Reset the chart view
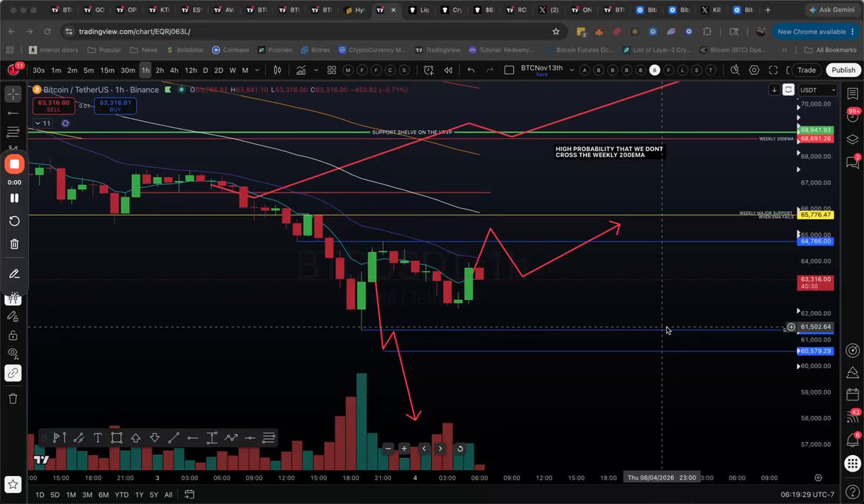 pyautogui.click(x=460, y=449)
